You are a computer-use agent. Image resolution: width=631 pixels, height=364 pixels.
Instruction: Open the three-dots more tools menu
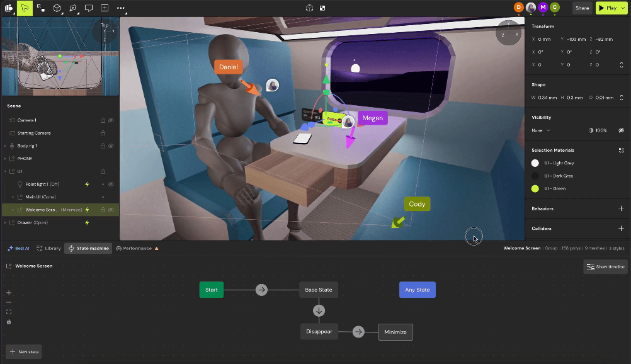pos(121,8)
